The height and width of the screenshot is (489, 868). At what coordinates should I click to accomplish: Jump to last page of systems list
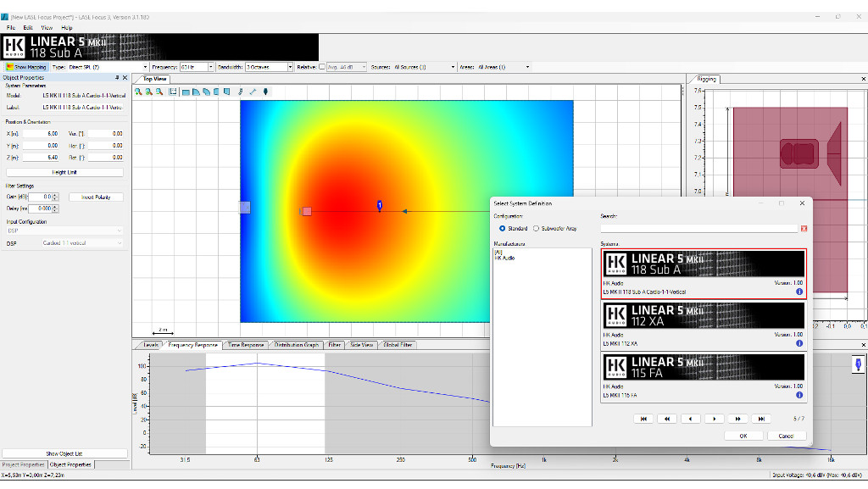point(761,419)
